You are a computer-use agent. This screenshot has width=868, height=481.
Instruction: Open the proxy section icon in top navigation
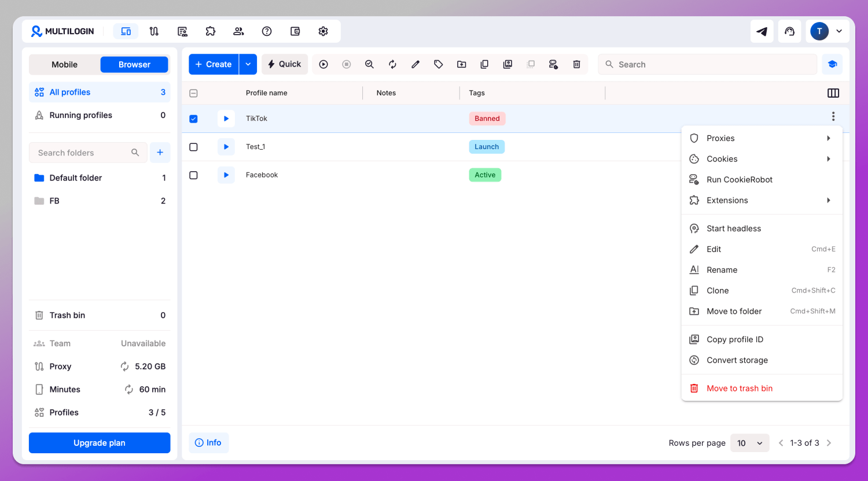(154, 31)
